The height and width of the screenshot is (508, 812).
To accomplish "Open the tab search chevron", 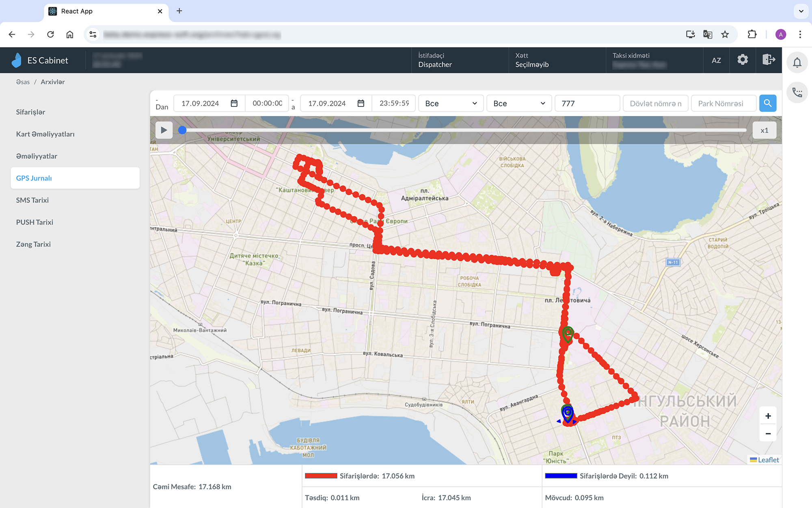I will coord(801,11).
